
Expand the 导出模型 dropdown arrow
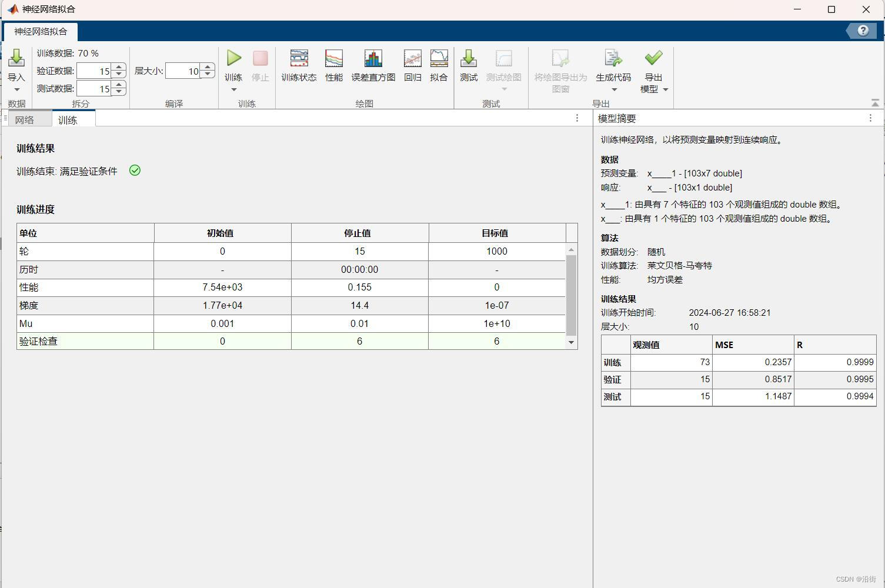click(x=665, y=89)
